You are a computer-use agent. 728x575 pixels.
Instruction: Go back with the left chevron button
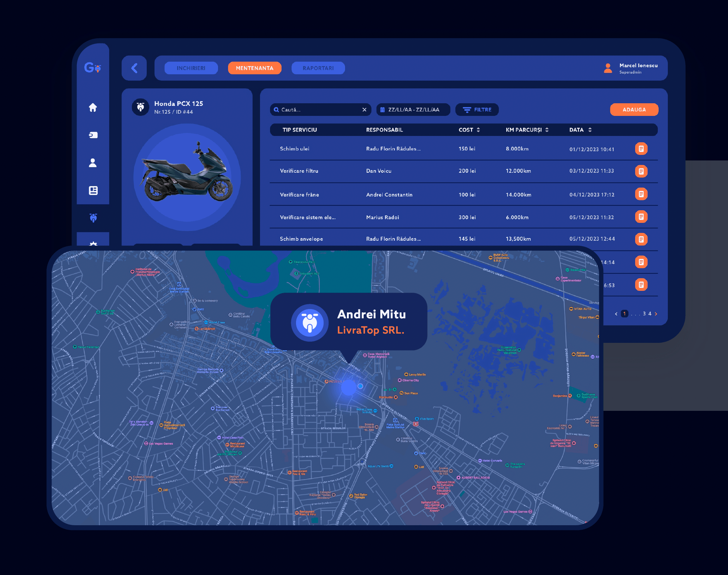pyautogui.click(x=134, y=68)
